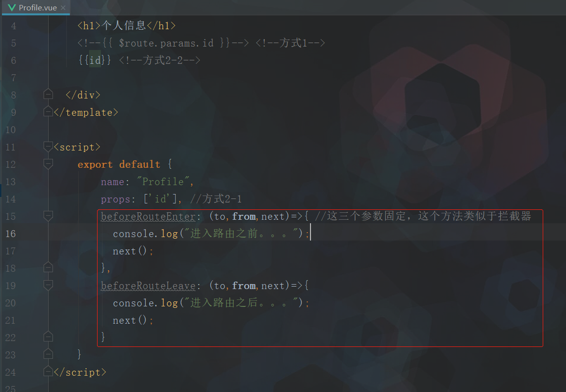Click the opening <script> tag
Image resolution: width=566 pixels, height=392 pixels.
click(77, 147)
